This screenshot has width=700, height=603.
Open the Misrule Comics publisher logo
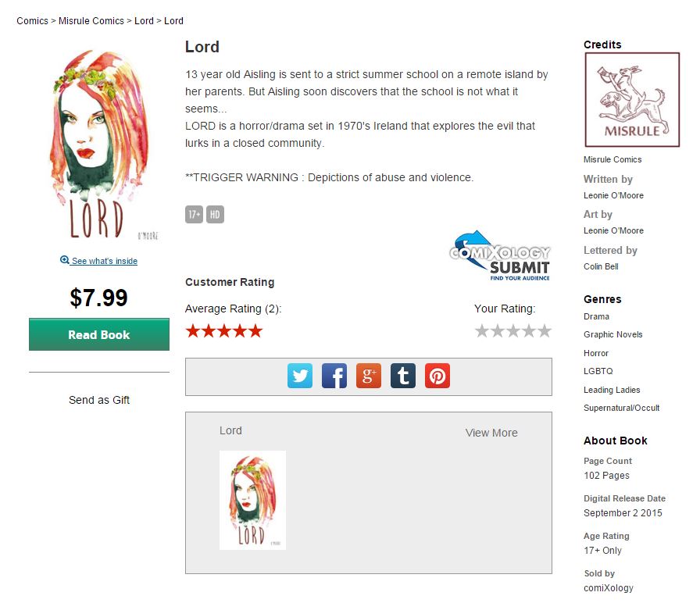(632, 99)
